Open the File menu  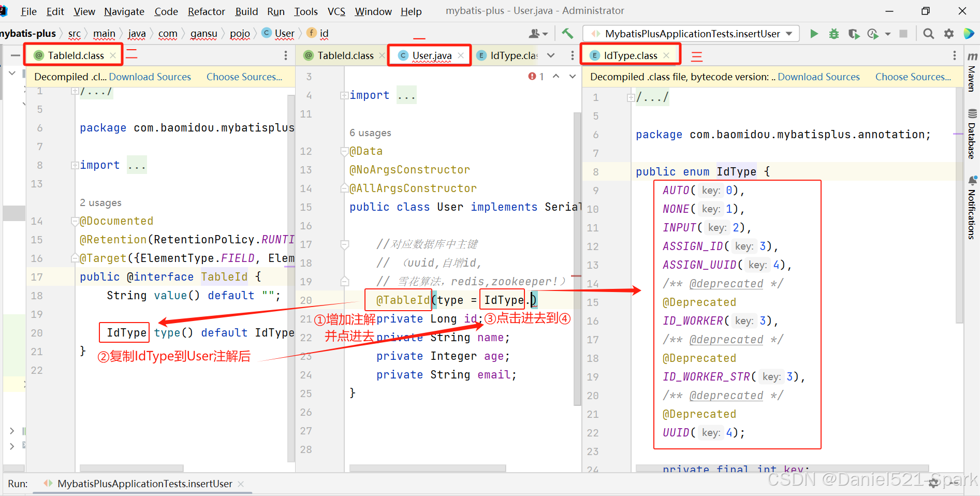pyautogui.click(x=28, y=11)
